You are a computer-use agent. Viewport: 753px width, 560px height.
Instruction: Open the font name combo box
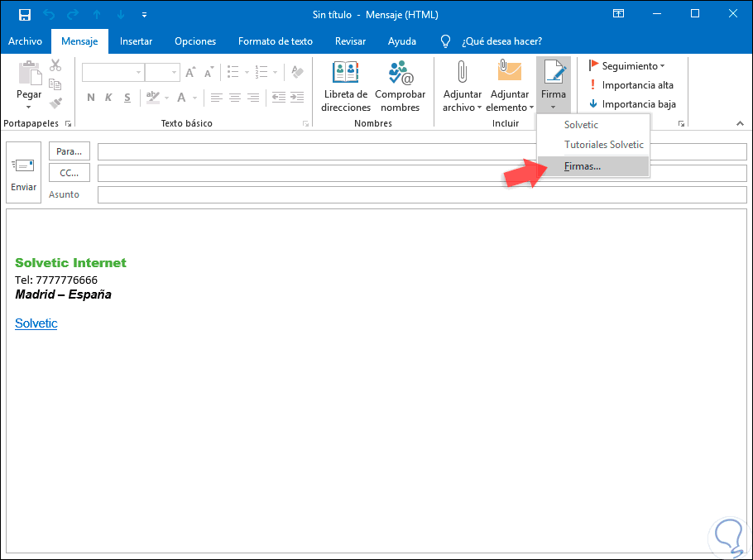pos(137,73)
